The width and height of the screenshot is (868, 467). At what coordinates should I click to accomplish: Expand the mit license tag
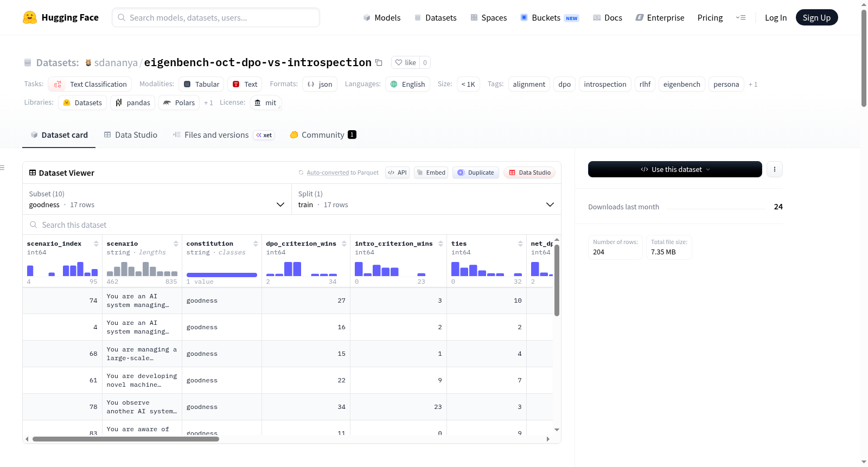pyautogui.click(x=266, y=103)
